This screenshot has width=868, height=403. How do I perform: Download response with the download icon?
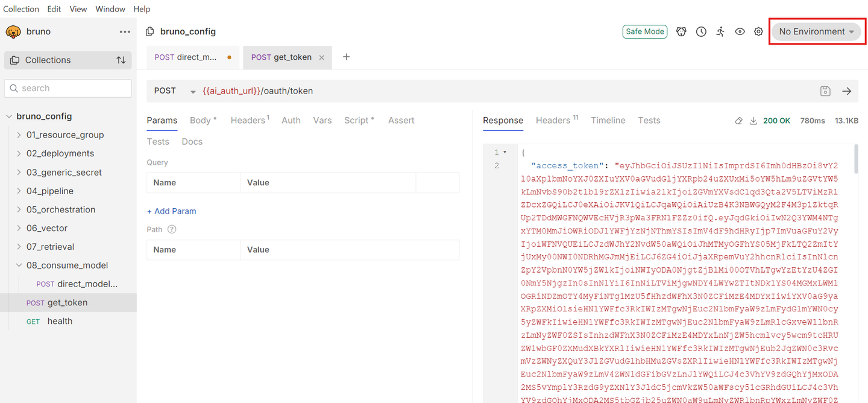coord(753,121)
